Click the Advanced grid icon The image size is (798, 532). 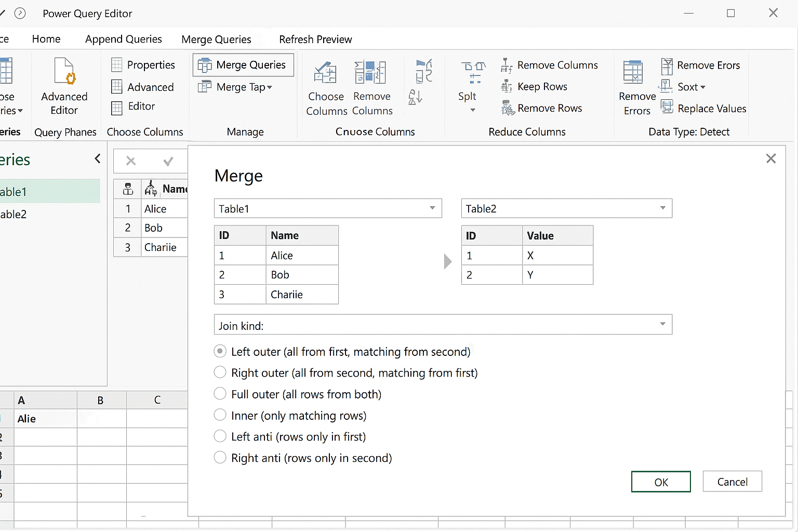pos(117,87)
